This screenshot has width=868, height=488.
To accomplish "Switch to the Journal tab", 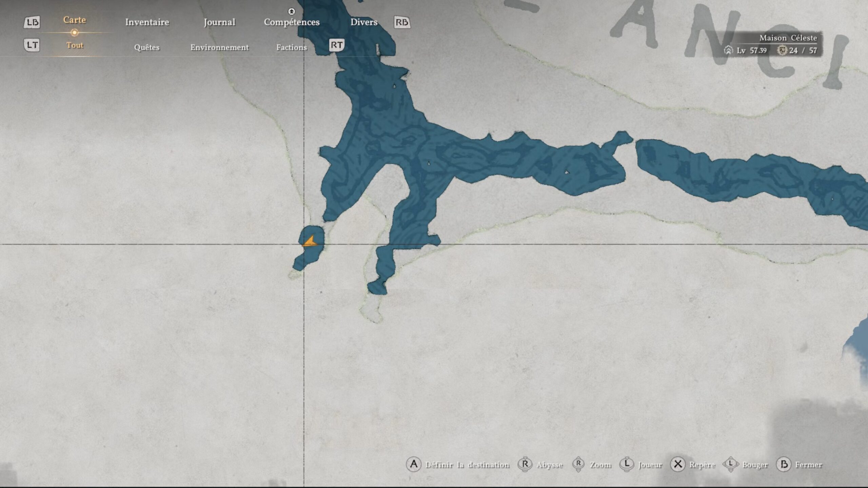I will tap(219, 22).
